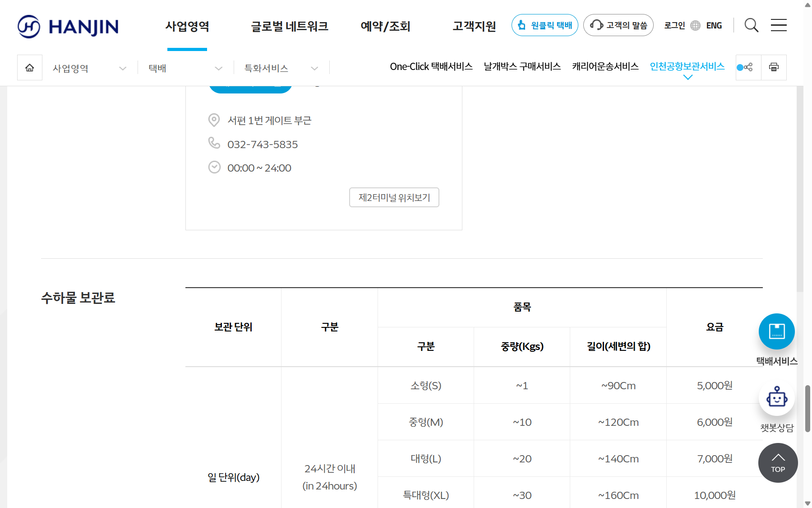The image size is (812, 508).
Task: Click 로그인 link
Action: tap(674, 26)
